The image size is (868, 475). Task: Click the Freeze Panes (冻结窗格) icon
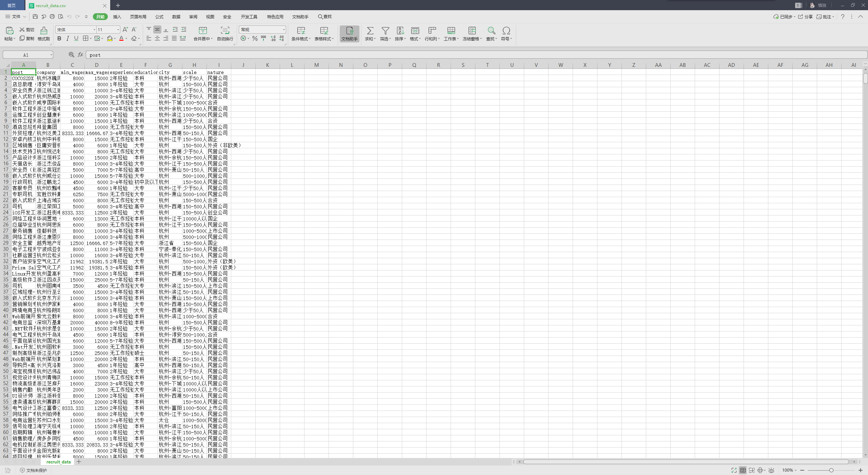[x=472, y=31]
